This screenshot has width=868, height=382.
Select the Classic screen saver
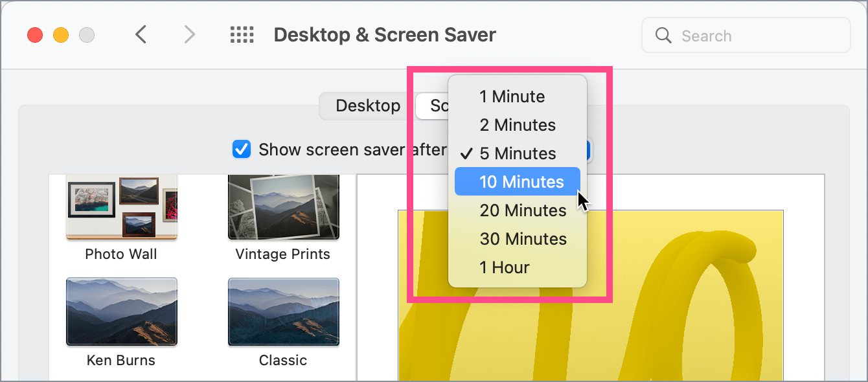click(x=283, y=312)
